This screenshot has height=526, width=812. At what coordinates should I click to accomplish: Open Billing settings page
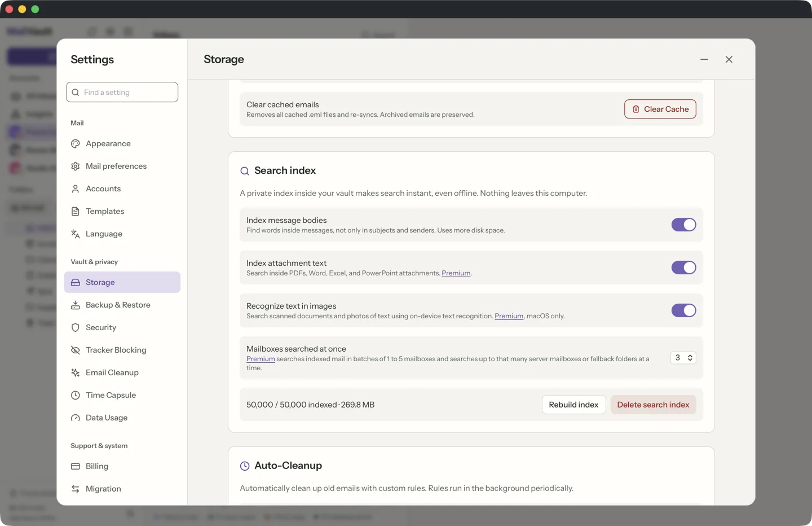click(x=122, y=467)
